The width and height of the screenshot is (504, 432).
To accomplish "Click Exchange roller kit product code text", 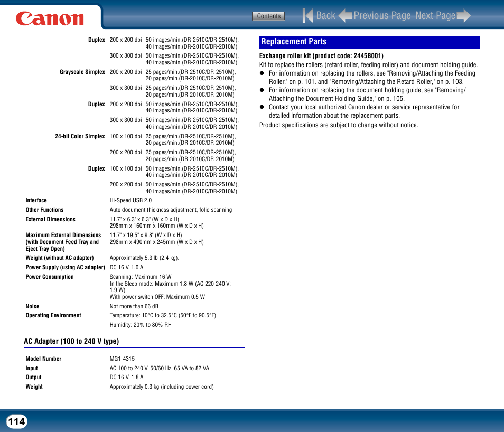I will [x=321, y=56].
